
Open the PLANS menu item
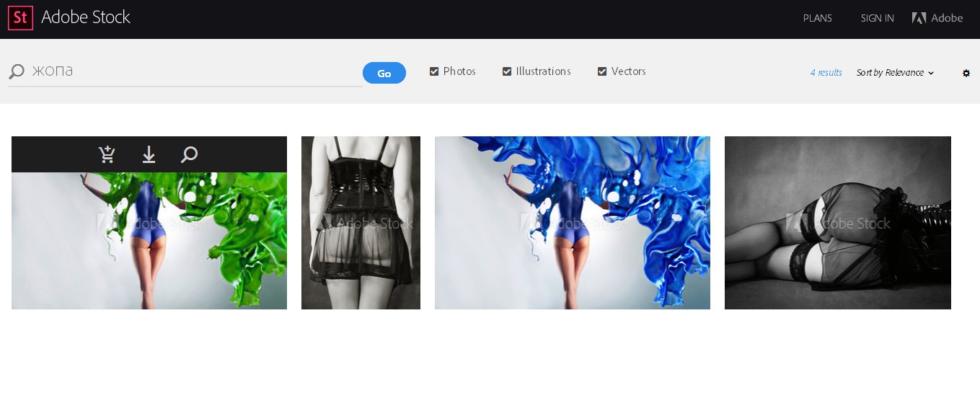tap(818, 18)
